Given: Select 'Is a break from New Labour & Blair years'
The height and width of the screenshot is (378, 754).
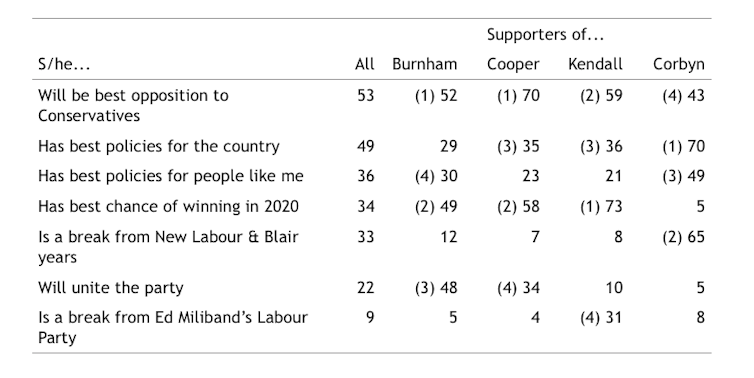Looking at the screenshot, I should [168, 247].
